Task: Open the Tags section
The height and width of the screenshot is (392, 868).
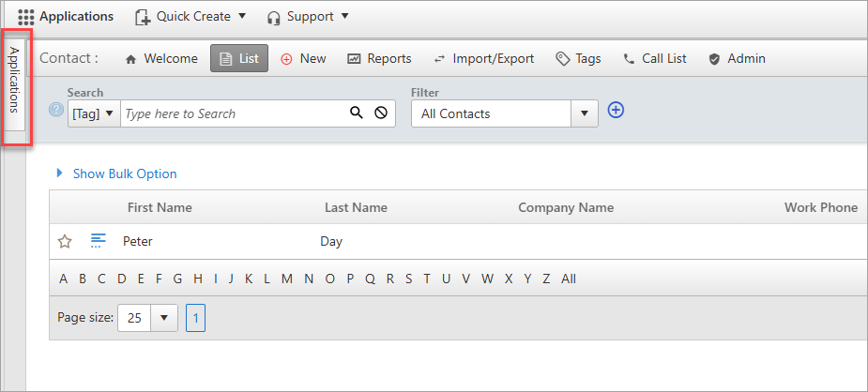Action: (x=578, y=58)
